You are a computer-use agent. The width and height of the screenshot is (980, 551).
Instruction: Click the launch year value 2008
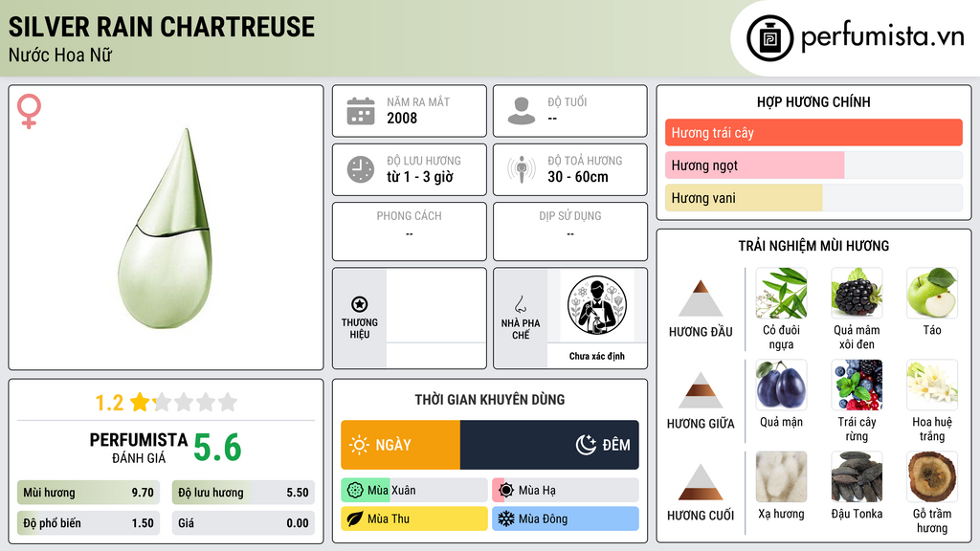pos(402,118)
